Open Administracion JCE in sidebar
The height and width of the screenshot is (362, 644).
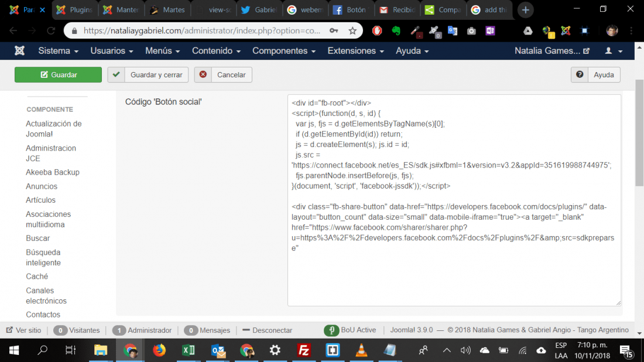(x=51, y=153)
